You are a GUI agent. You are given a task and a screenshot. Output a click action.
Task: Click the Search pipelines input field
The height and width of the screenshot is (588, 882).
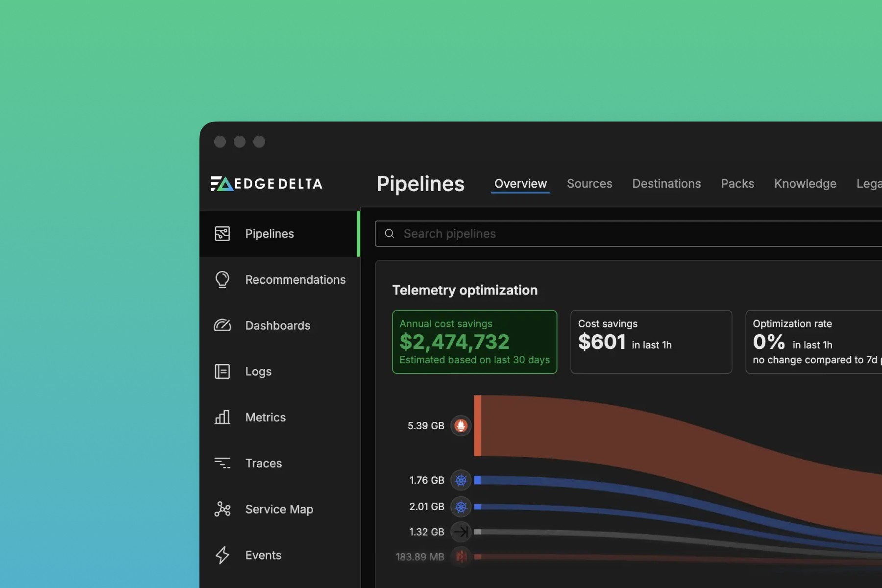point(628,234)
